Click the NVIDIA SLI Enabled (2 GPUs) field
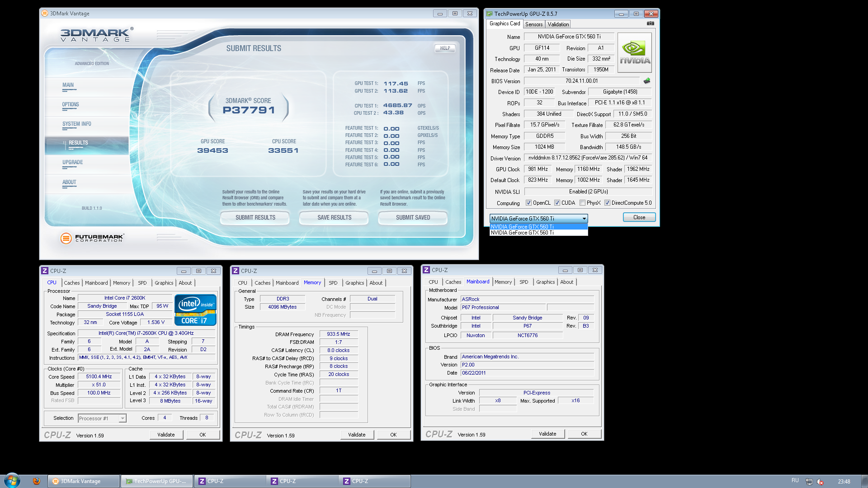868x488 pixels. 588,192
